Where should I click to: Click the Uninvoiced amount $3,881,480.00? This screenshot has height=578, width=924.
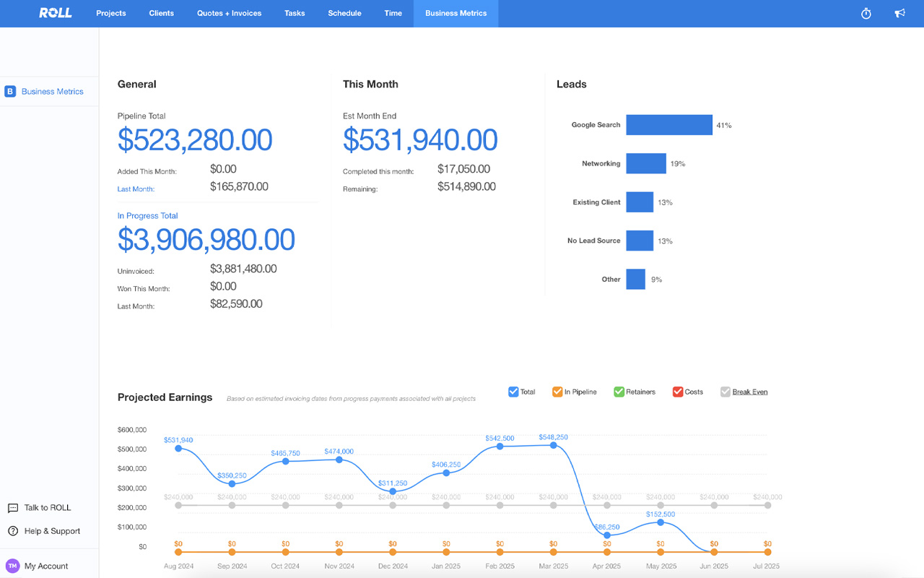243,269
